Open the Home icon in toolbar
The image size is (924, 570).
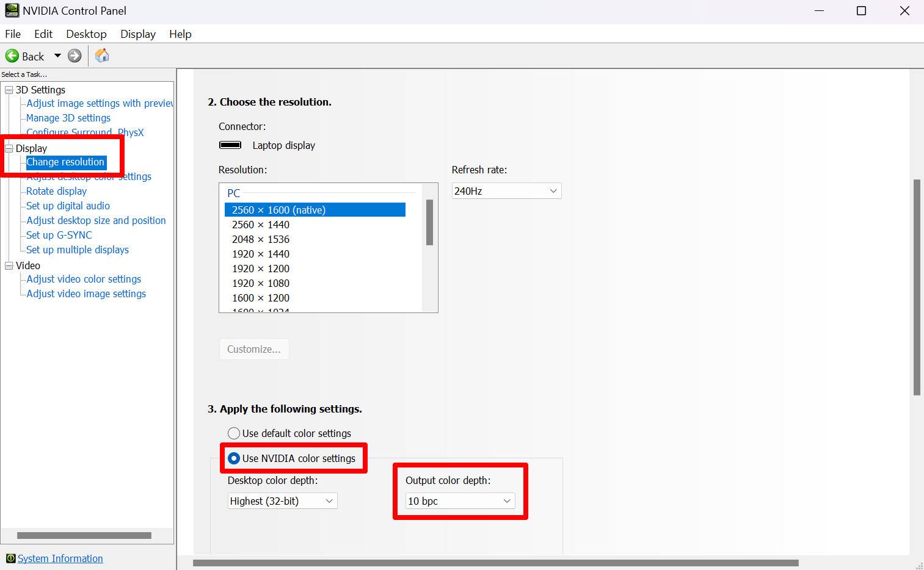pyautogui.click(x=102, y=56)
